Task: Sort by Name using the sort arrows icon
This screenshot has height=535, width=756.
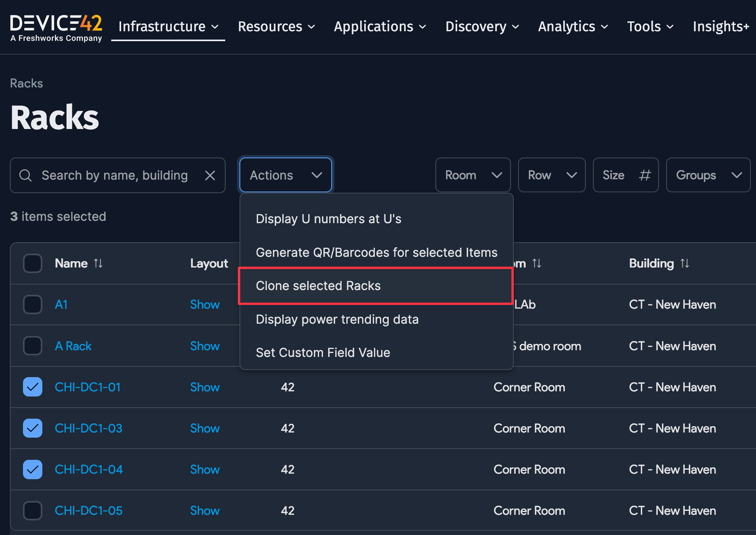Action: tap(98, 263)
